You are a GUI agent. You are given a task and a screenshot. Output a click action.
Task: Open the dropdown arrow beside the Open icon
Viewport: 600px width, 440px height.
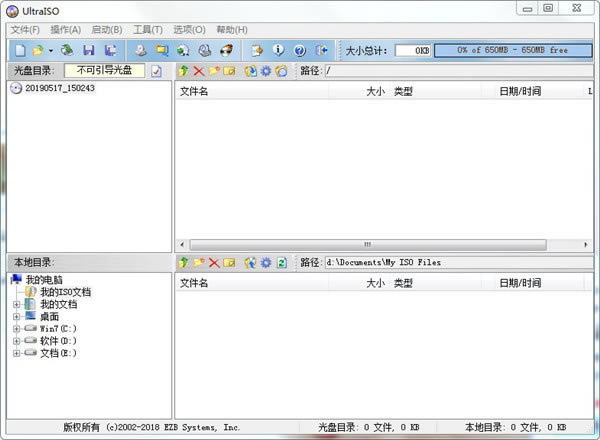(x=50, y=50)
